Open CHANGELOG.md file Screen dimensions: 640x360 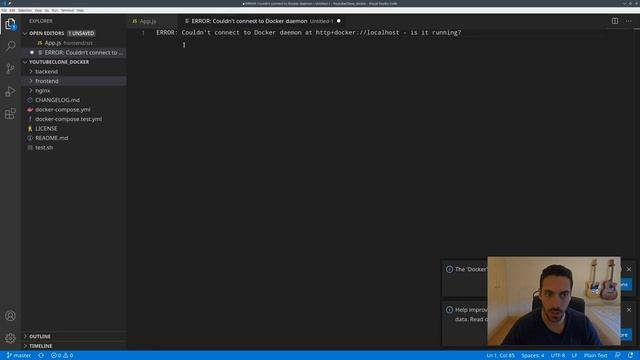[x=73, y=100]
